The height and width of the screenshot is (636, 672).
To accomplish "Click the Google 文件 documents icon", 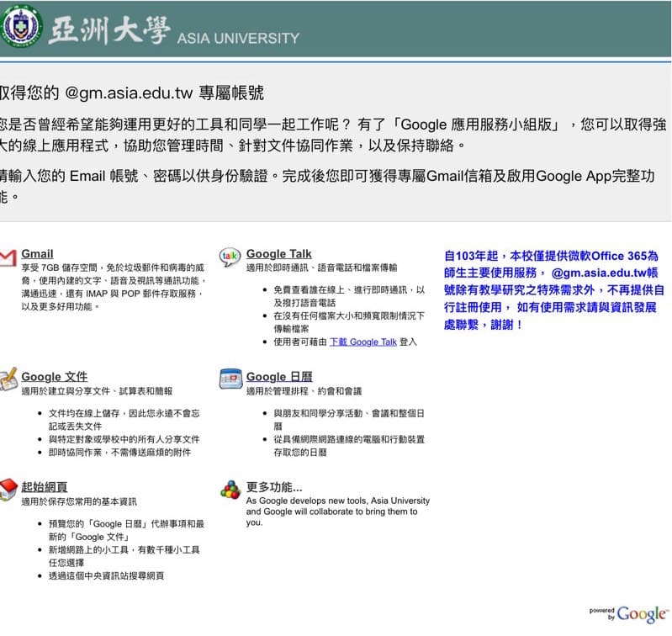I will point(8,379).
